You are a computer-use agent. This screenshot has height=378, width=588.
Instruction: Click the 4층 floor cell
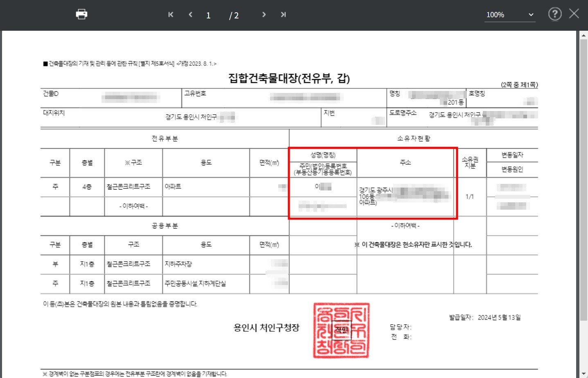pos(87,187)
